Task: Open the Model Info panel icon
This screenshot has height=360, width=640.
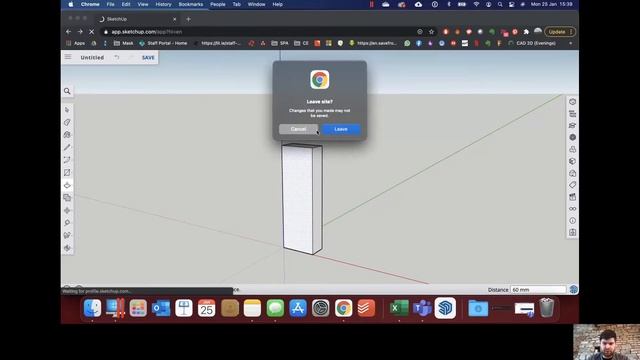Action: tap(573, 220)
